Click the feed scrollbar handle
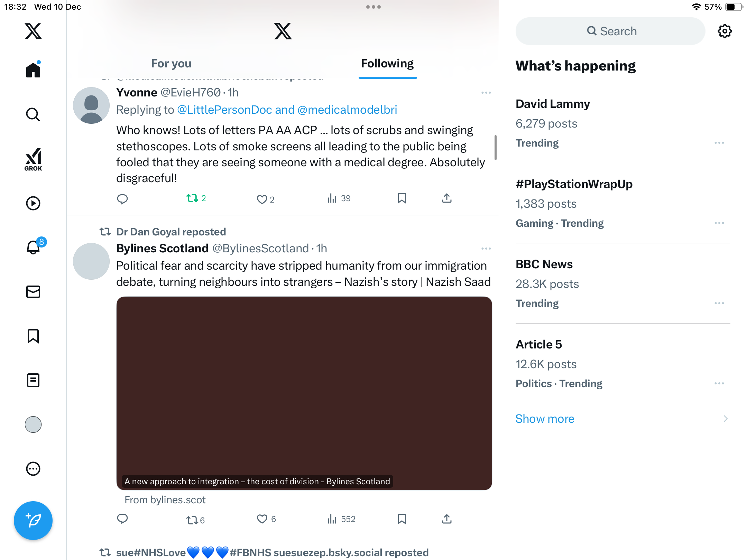 (x=495, y=148)
